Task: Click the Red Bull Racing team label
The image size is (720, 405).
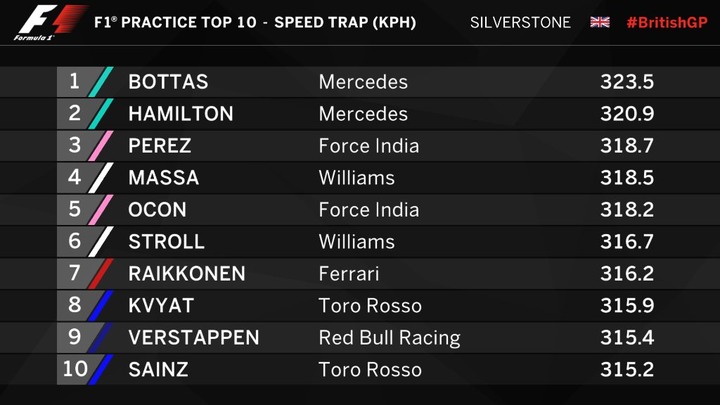Action: pyautogui.click(x=389, y=338)
